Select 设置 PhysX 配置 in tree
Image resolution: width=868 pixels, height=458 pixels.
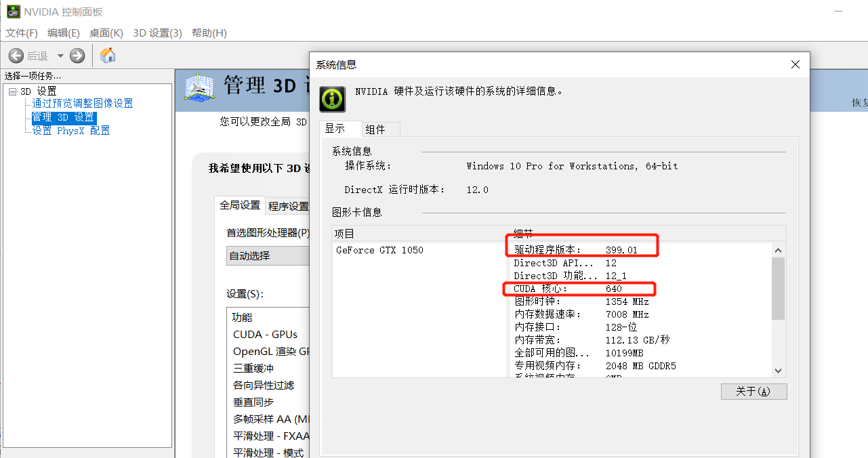(x=71, y=131)
